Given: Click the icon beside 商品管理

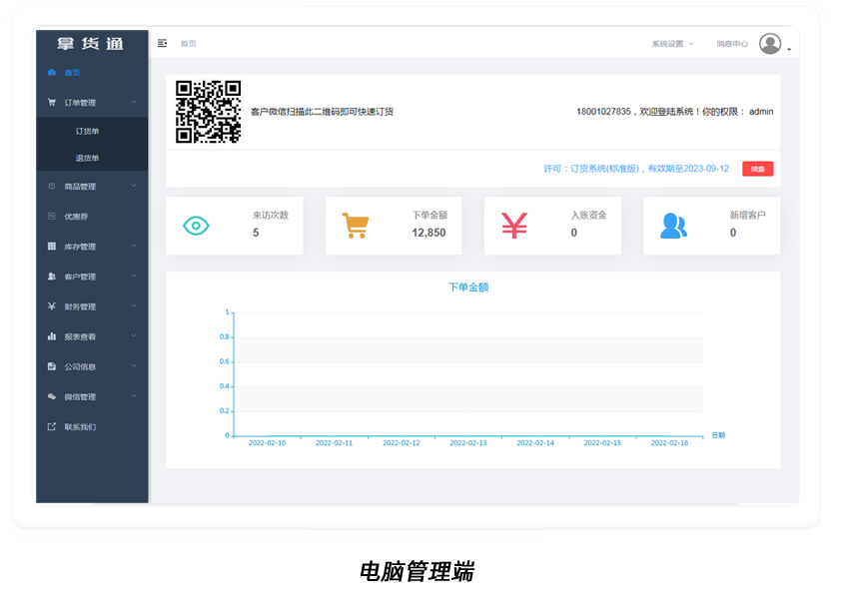Looking at the screenshot, I should point(51,187).
